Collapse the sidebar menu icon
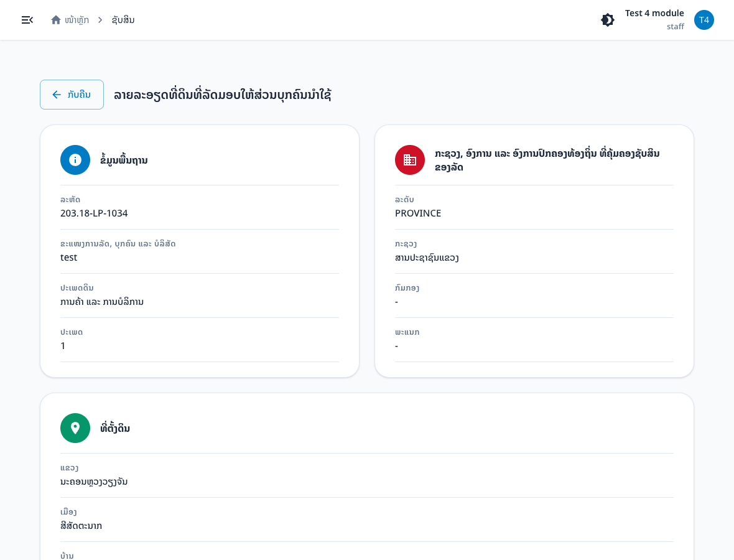Screen dimensions: 734x560 point(27,20)
